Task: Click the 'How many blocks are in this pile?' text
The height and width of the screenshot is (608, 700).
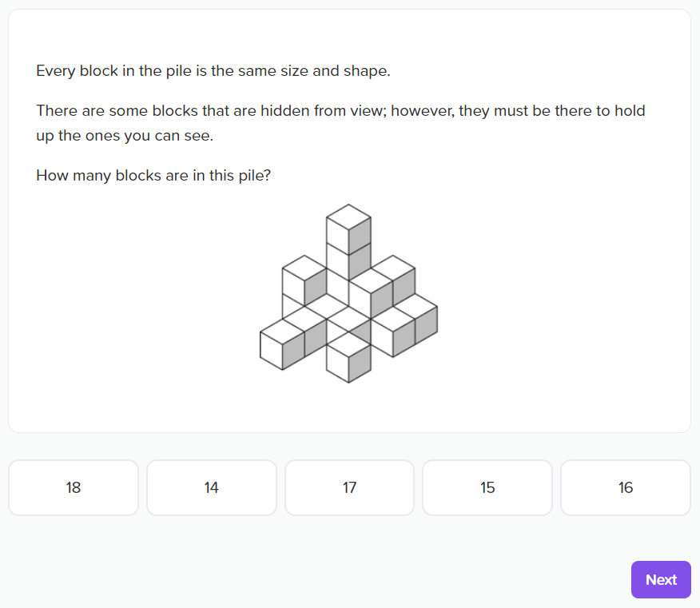Action: point(153,176)
